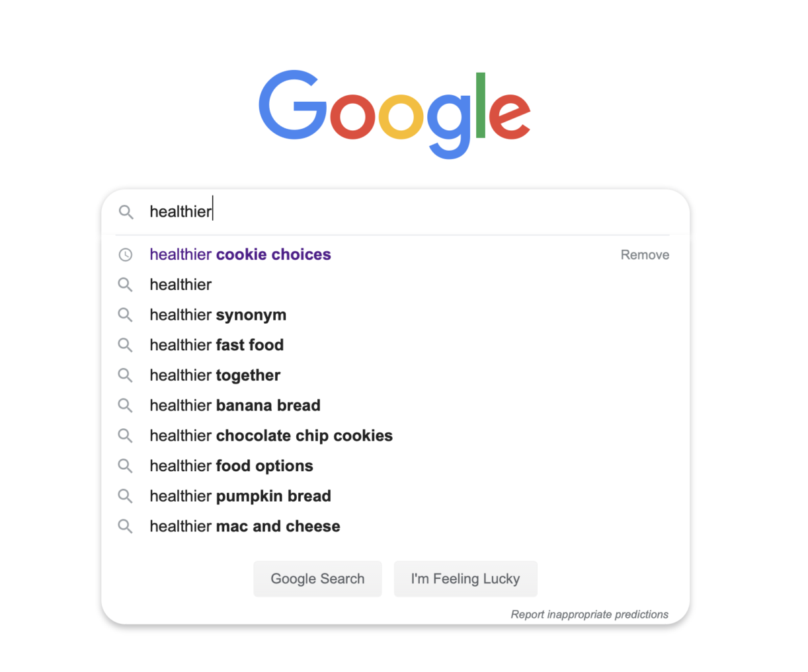This screenshot has height=672, width=808.
Task: Select healthier chocolate chip cookies suggestion
Action: coord(271,436)
